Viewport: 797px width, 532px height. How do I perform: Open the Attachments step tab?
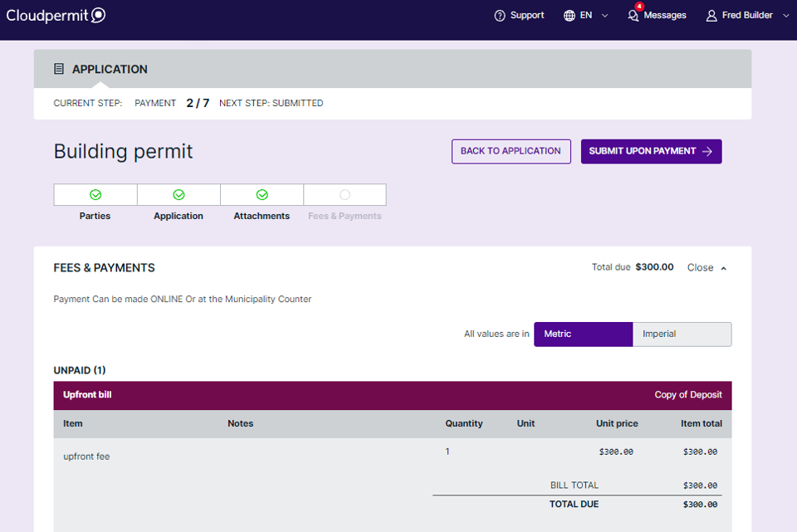tap(262, 215)
